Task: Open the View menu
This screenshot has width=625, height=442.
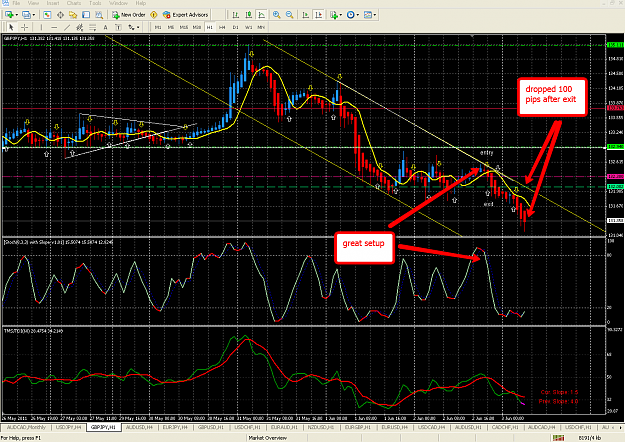Action: click(33, 3)
